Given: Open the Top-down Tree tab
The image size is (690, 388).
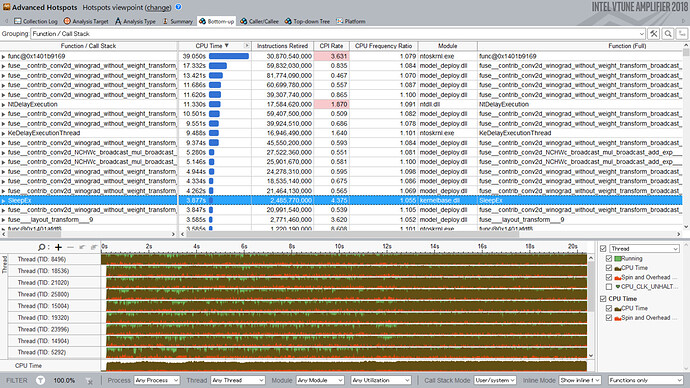Looking at the screenshot, I should point(307,21).
